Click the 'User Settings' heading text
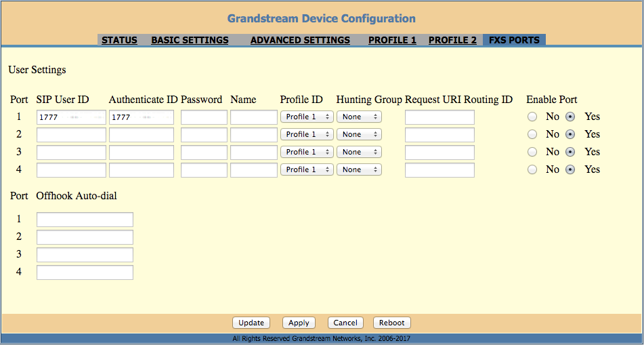The width and height of the screenshot is (644, 345). 37,70
